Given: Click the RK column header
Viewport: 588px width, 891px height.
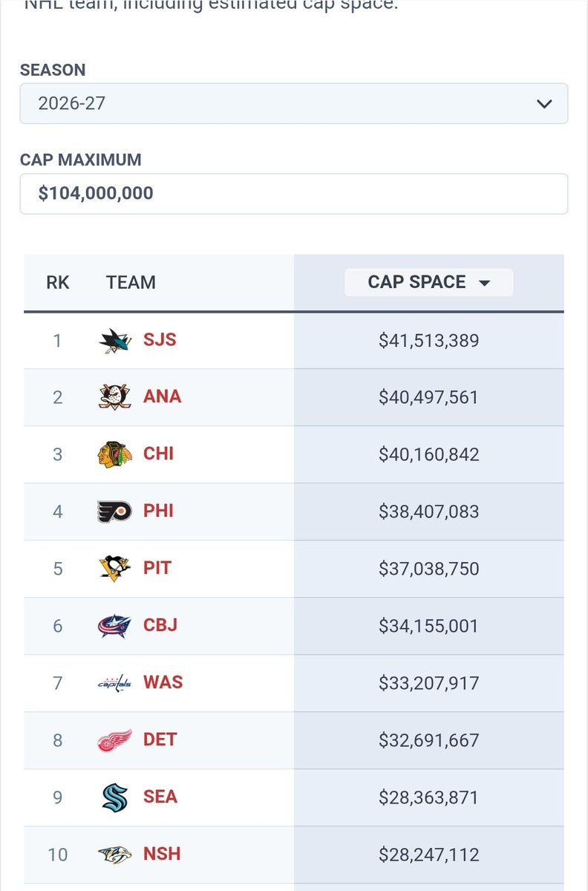Looking at the screenshot, I should (57, 282).
